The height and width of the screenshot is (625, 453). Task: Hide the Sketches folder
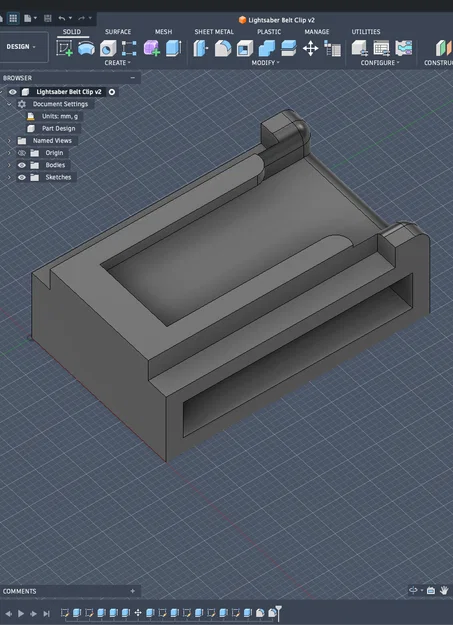tap(22, 177)
